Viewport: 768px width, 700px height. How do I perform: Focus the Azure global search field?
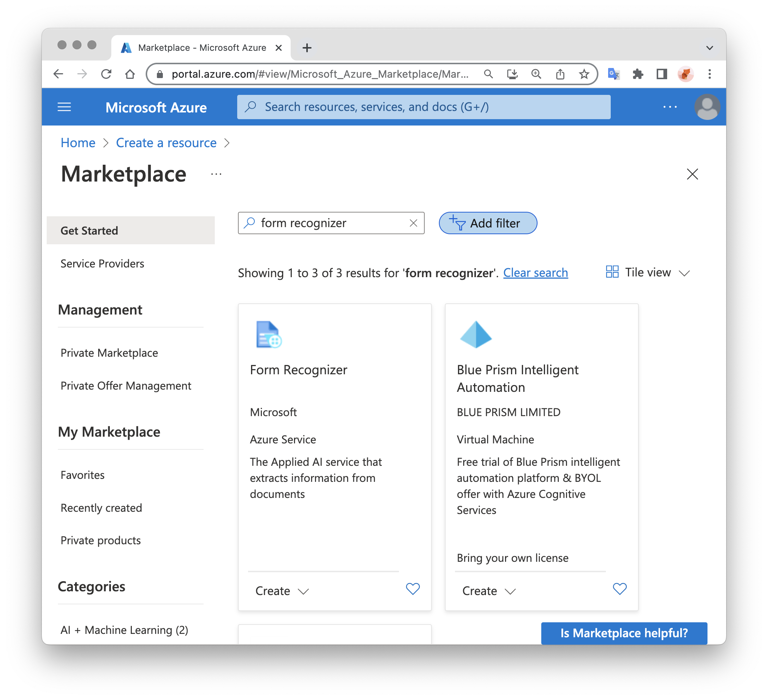click(x=423, y=107)
